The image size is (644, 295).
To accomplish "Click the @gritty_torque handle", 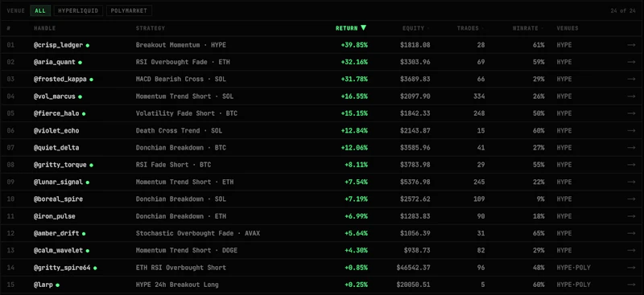I will click(60, 165).
